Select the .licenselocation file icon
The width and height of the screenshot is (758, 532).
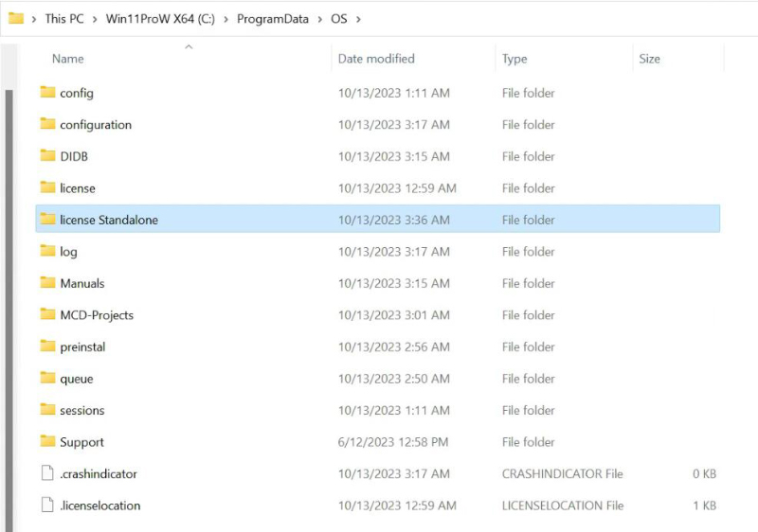tap(47, 505)
